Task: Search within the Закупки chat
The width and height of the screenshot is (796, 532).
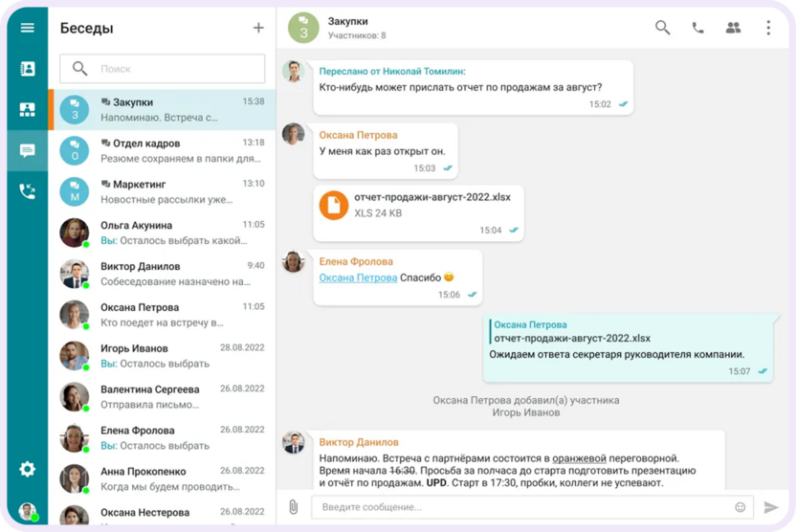Action: pos(662,28)
